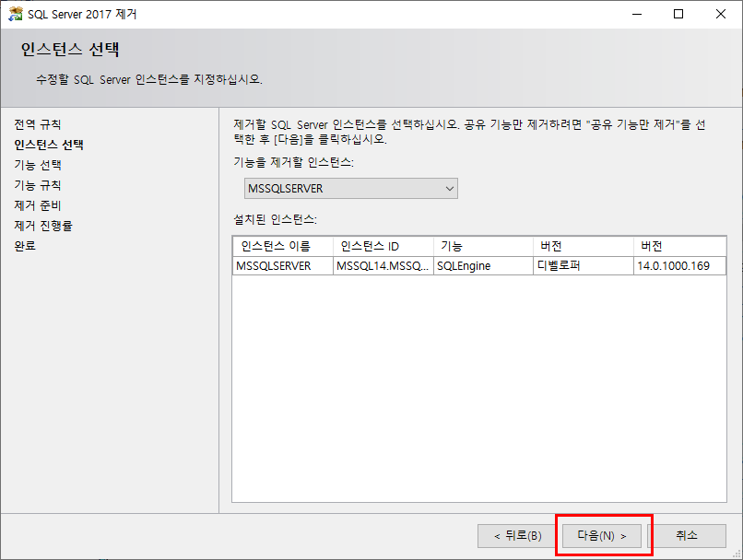Sort by 인스턴스 ID column header
Image resolution: width=743 pixels, height=560 pixels.
tap(383, 246)
